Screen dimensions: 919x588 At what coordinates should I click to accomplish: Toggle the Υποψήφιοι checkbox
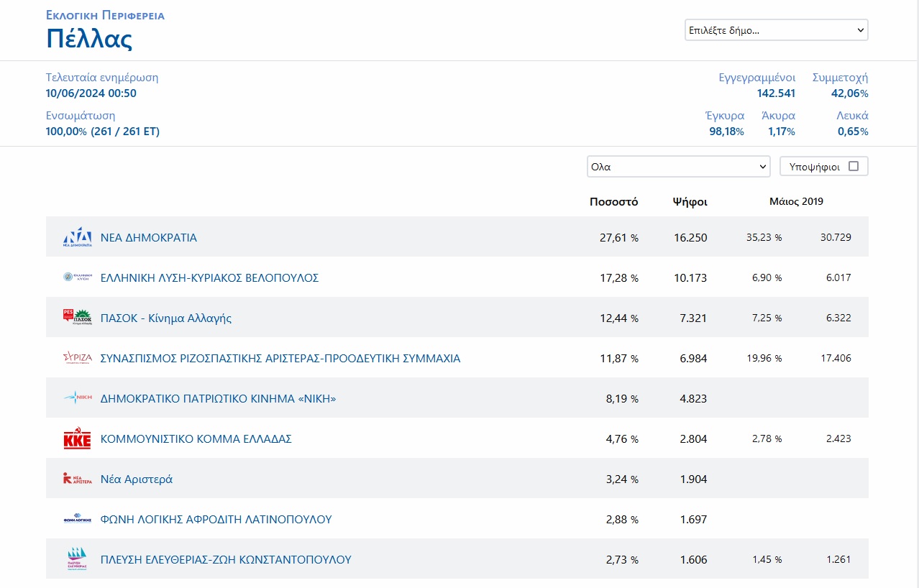[854, 166]
